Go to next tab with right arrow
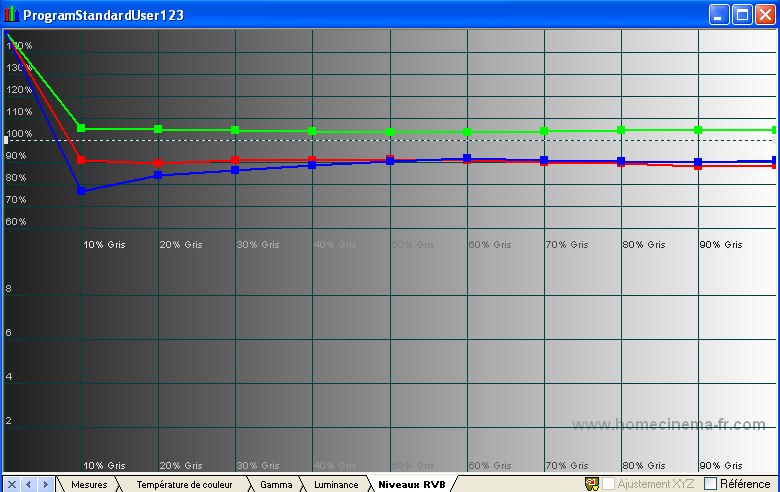The image size is (780, 492). [x=45, y=484]
